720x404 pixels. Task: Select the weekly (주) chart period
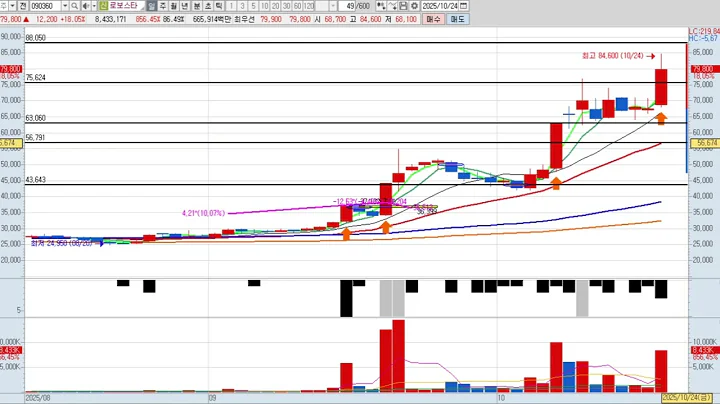click(x=163, y=6)
